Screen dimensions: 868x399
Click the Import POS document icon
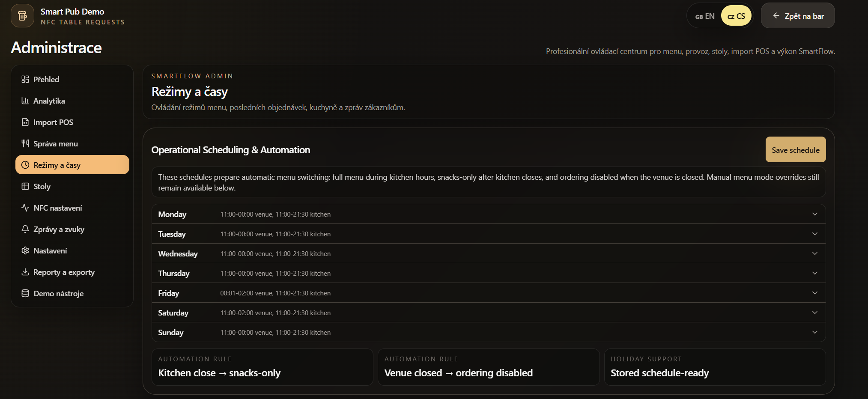point(25,122)
